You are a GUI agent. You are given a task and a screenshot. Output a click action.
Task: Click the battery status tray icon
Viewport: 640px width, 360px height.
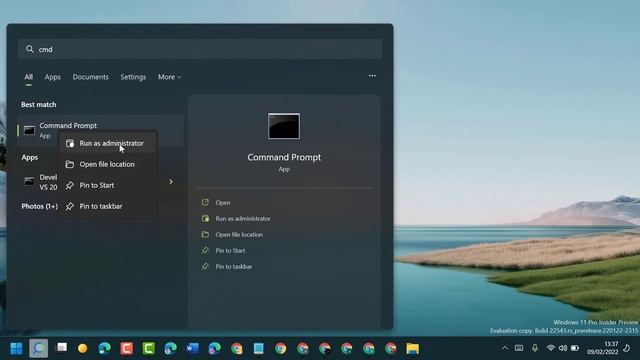click(x=575, y=348)
